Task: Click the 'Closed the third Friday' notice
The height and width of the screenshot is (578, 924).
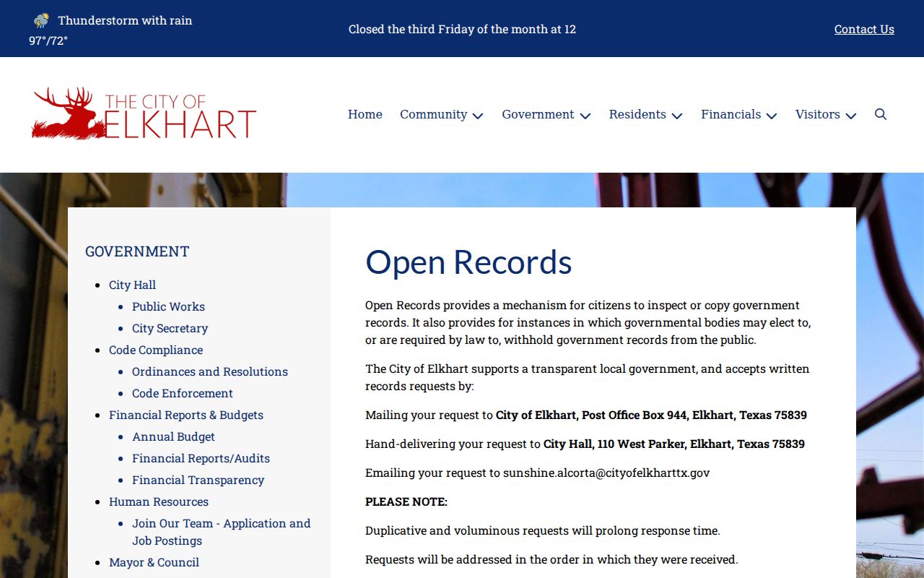Action: pos(462,29)
